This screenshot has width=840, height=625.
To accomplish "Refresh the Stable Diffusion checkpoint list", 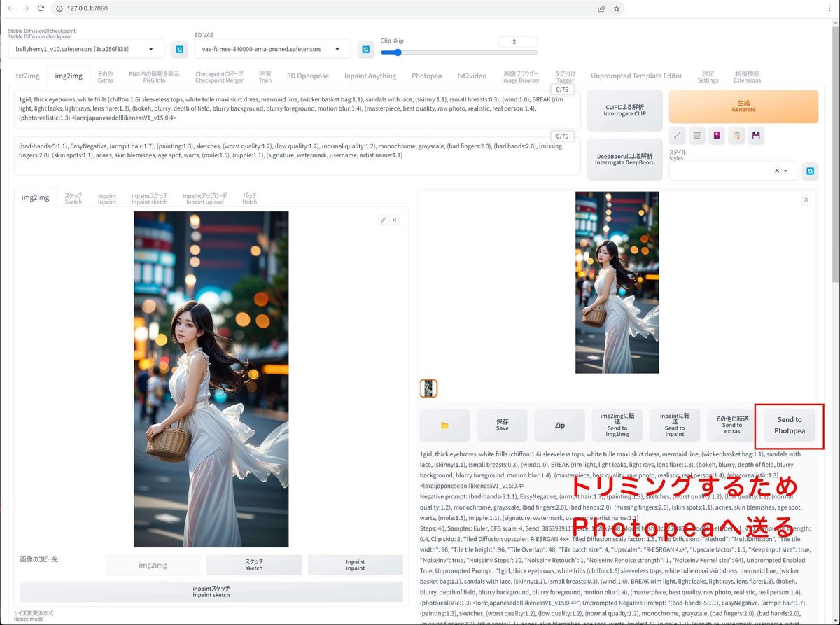I will click(x=180, y=49).
